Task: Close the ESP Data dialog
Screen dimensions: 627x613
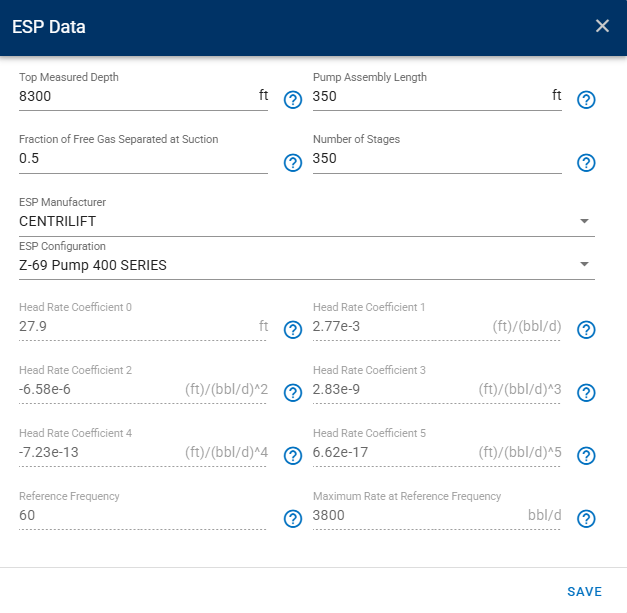Action: coord(602,26)
